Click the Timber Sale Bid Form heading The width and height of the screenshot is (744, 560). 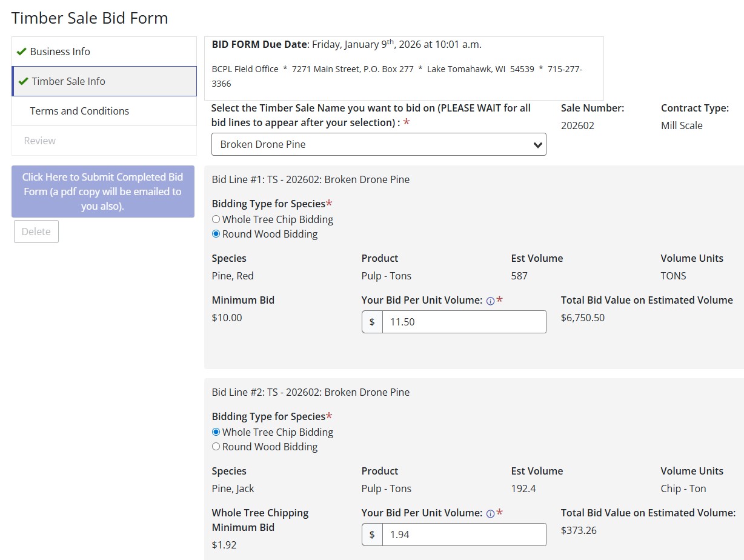tap(90, 18)
